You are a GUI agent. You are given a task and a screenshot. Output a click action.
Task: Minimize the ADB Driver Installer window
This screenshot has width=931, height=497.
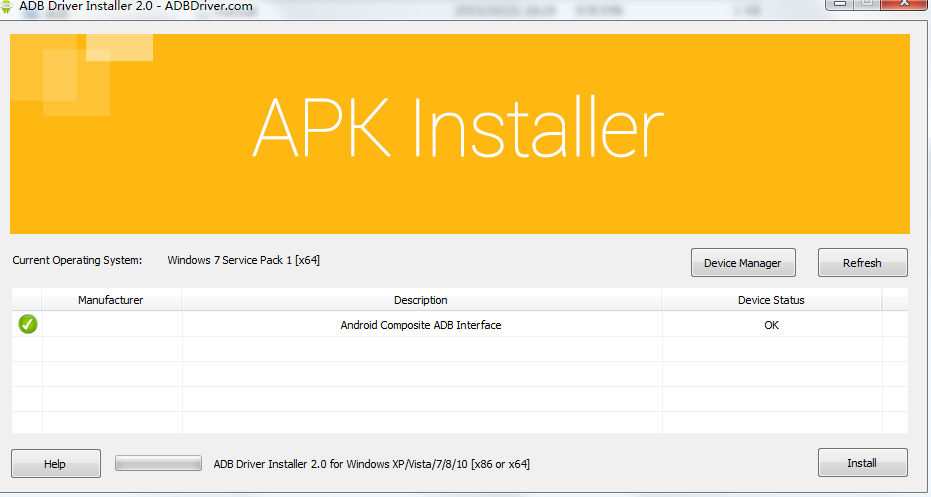click(839, 4)
